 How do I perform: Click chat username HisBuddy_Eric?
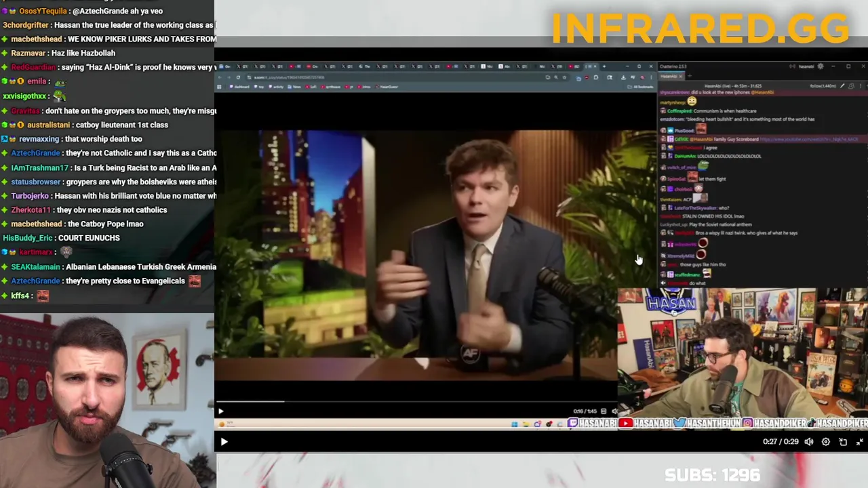(28, 238)
